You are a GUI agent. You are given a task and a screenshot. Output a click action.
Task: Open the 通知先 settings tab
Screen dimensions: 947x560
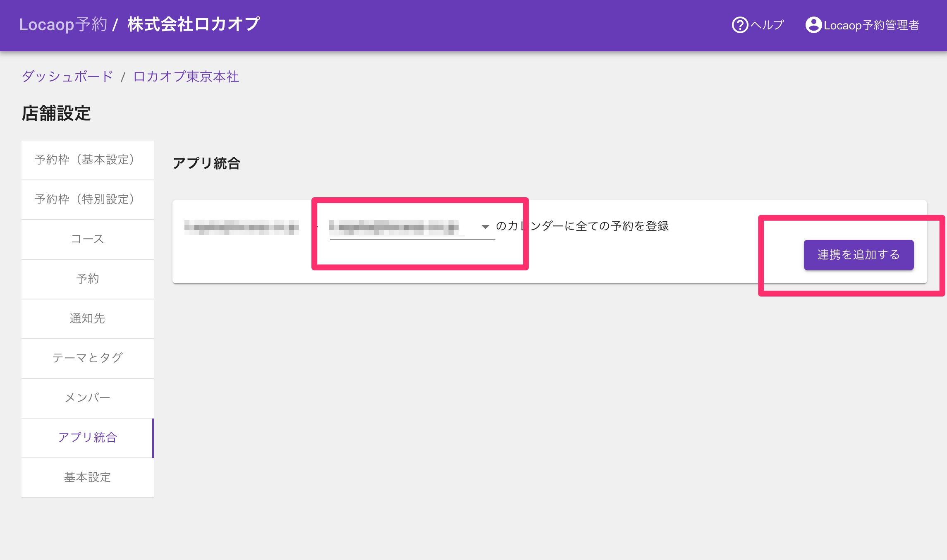pyautogui.click(x=87, y=319)
